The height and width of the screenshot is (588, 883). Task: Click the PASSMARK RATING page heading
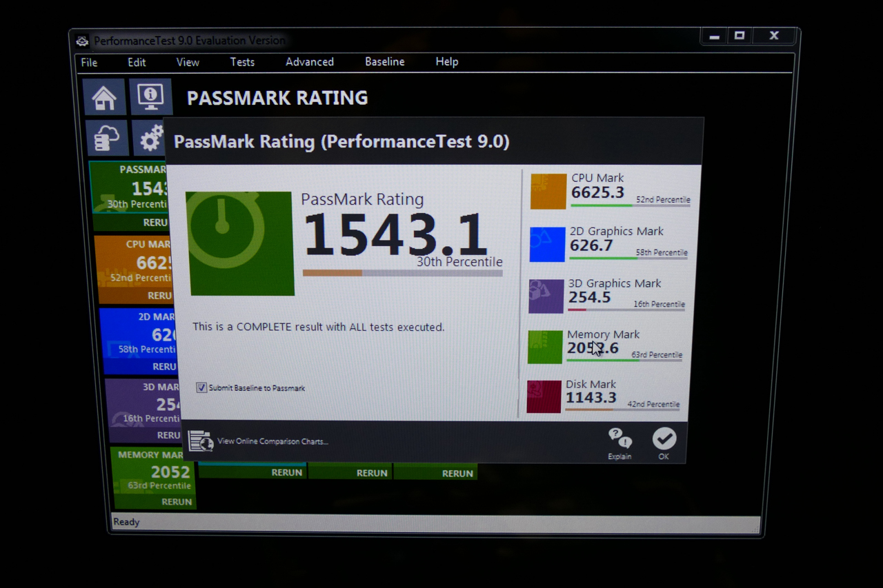click(277, 98)
